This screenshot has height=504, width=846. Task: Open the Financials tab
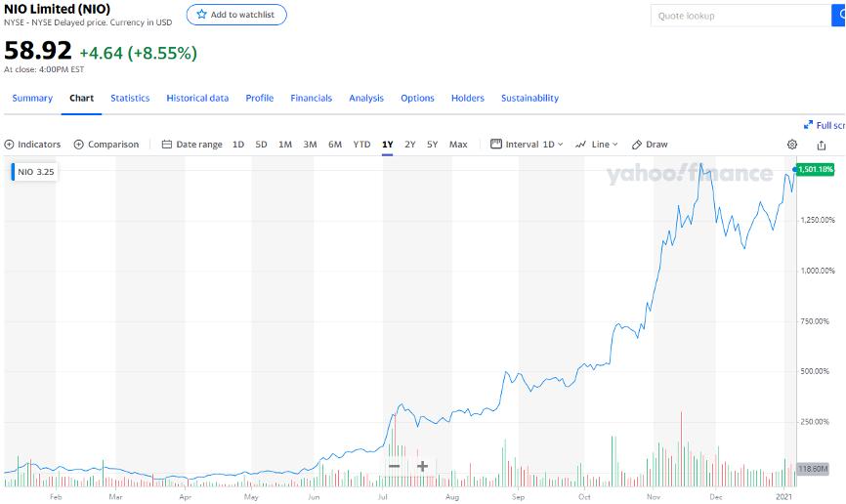(311, 98)
